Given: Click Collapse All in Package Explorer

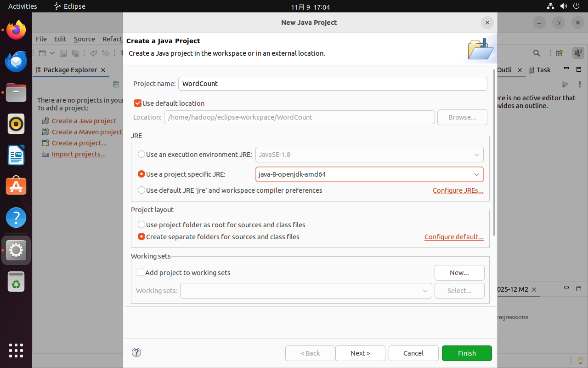Looking at the screenshot, I should tap(116, 84).
